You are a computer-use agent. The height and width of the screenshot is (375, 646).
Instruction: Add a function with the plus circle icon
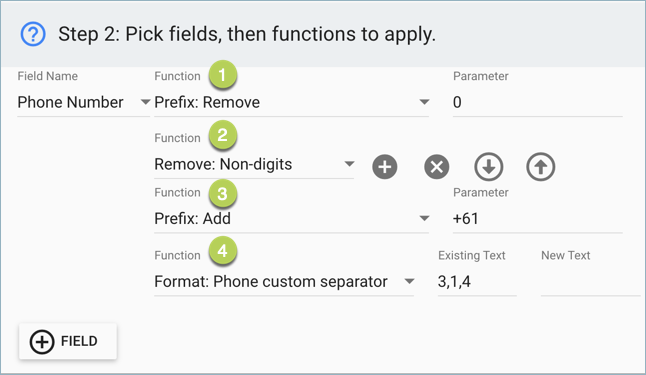pos(385,167)
